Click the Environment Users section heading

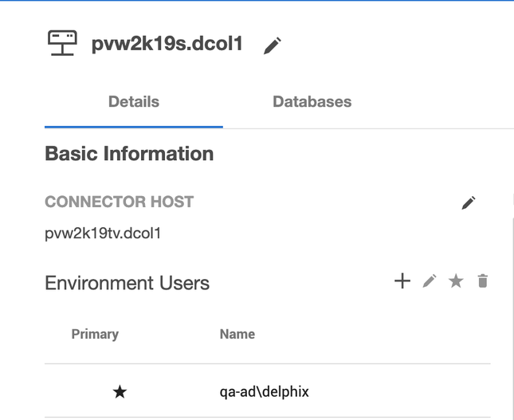point(127,283)
